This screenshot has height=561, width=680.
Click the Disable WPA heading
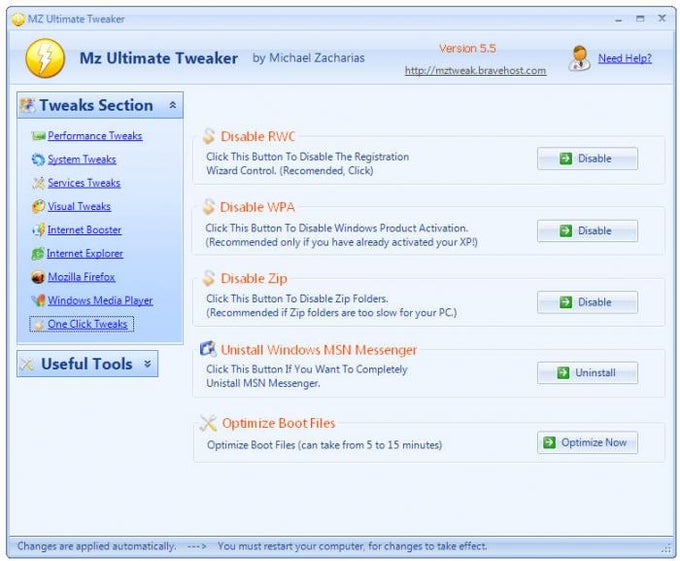(258, 207)
